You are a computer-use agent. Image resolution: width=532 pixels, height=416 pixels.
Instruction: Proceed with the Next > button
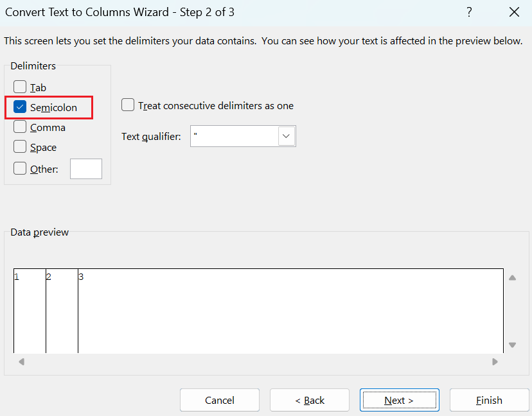(x=400, y=400)
